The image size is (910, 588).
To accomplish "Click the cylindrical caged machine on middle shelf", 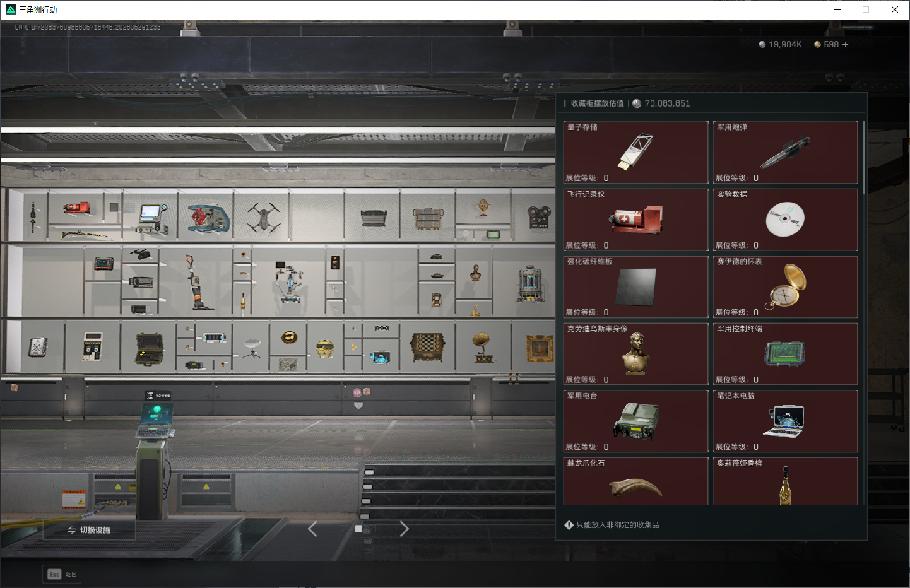I will (x=530, y=284).
